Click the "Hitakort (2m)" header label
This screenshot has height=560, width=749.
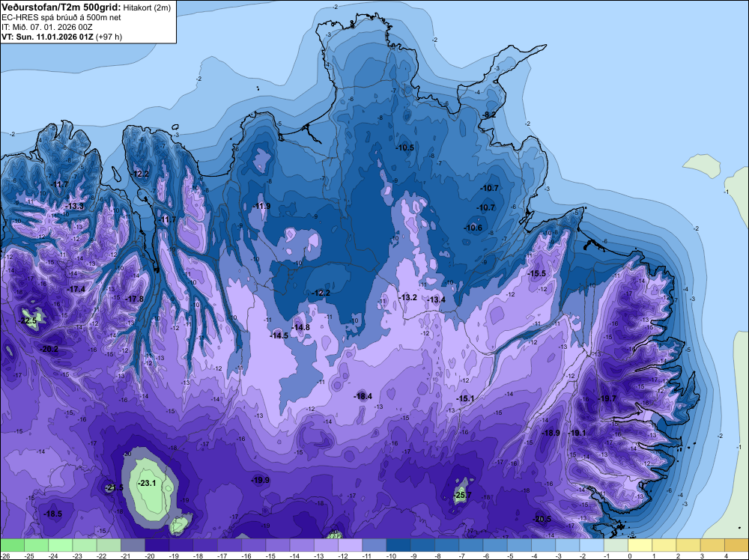(x=147, y=7)
